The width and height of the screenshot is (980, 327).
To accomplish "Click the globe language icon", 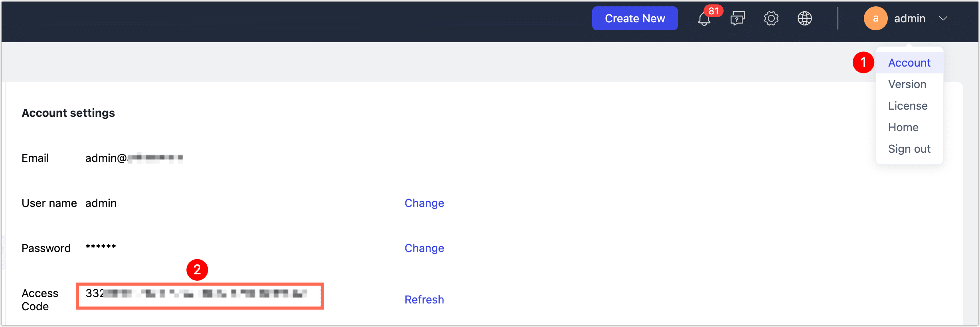I will pyautogui.click(x=804, y=18).
